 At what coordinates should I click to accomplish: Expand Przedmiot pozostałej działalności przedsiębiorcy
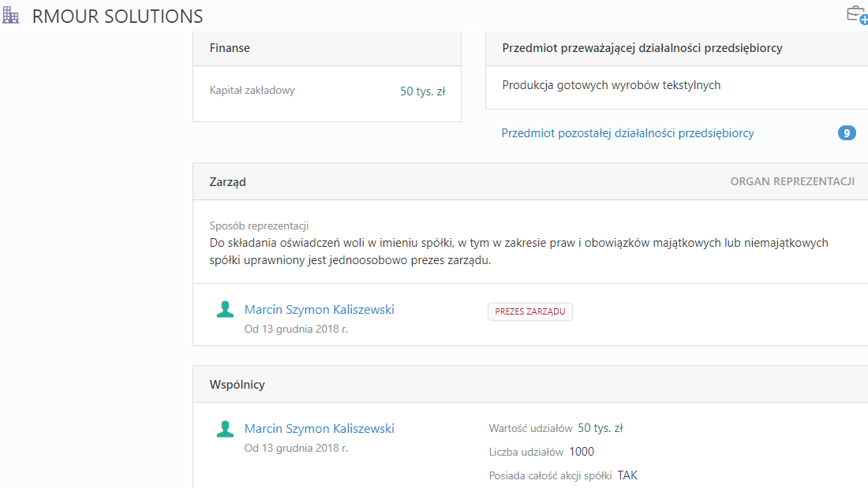(628, 132)
